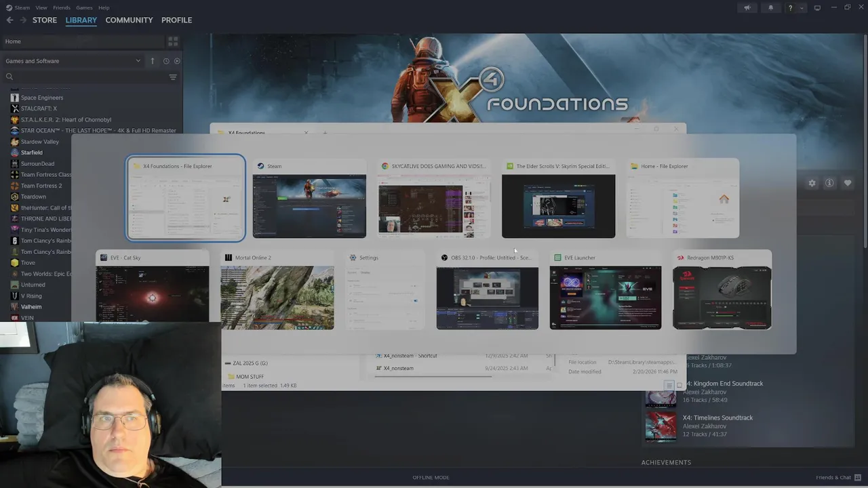This screenshot has height=488, width=868.
Task: Click the back navigation arrow in Steam
Action: (x=9, y=20)
